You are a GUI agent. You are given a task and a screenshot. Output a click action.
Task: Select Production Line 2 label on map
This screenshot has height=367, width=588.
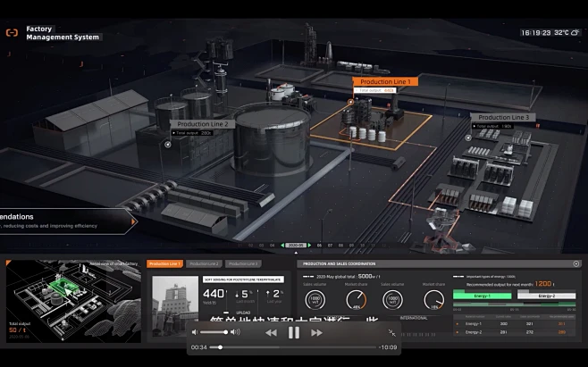[204, 124]
